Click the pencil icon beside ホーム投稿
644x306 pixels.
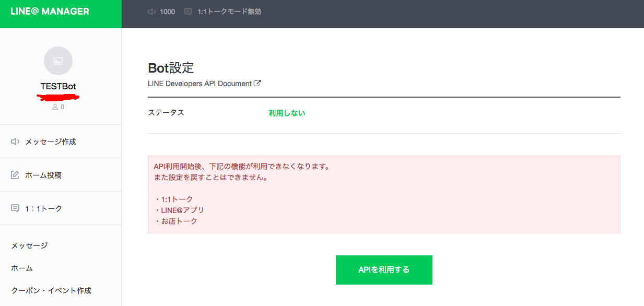tap(15, 175)
